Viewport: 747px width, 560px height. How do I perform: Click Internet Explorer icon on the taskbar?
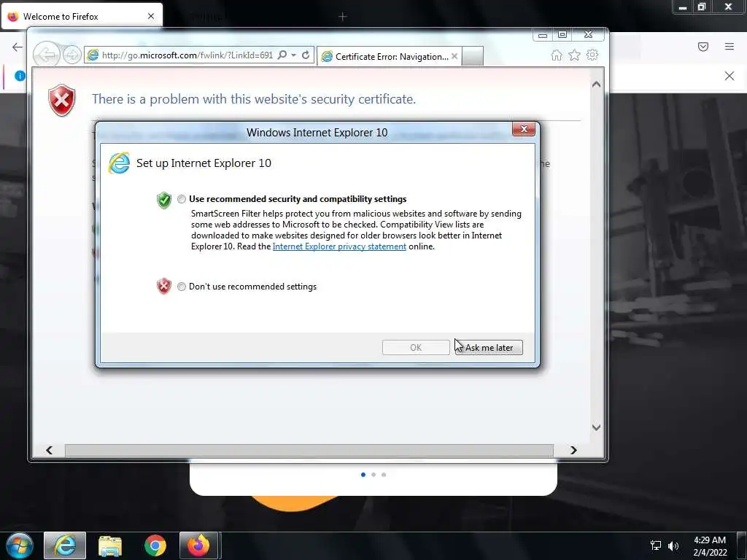[x=65, y=545]
